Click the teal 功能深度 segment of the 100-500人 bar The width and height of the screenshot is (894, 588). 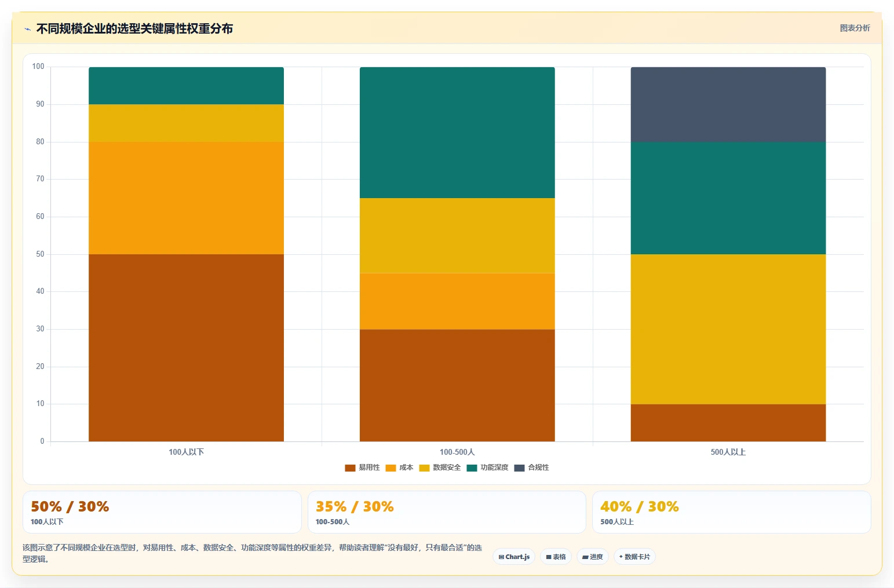[x=457, y=133]
